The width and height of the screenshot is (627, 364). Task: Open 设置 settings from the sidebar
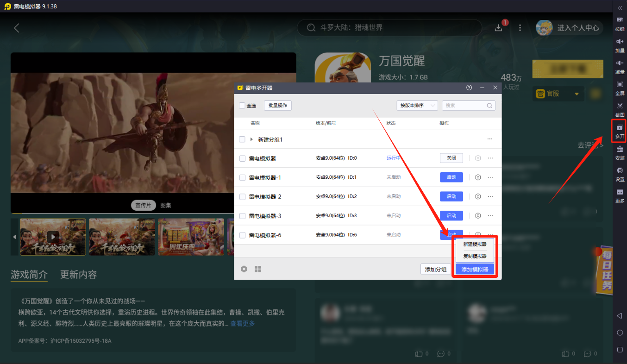click(x=620, y=174)
